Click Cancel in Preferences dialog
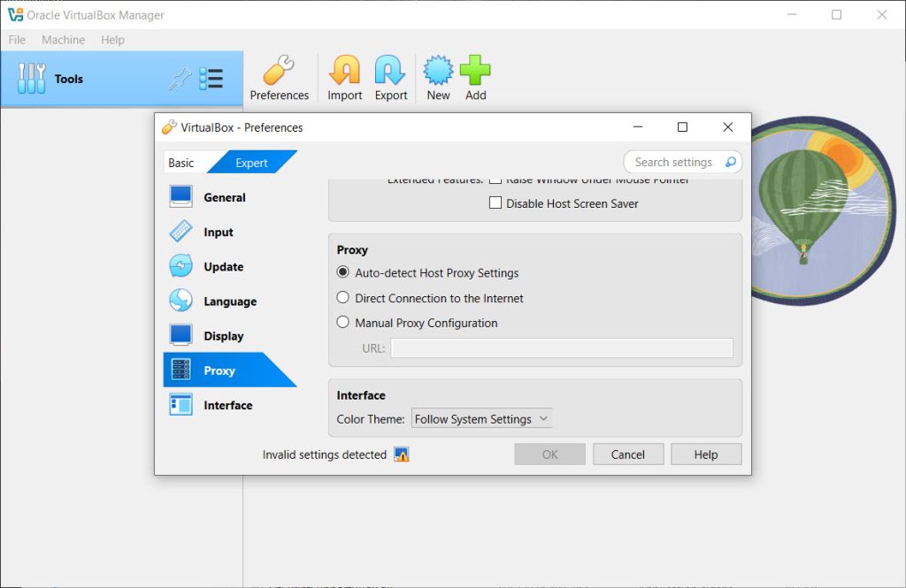Viewport: 906px width, 588px height. point(628,454)
